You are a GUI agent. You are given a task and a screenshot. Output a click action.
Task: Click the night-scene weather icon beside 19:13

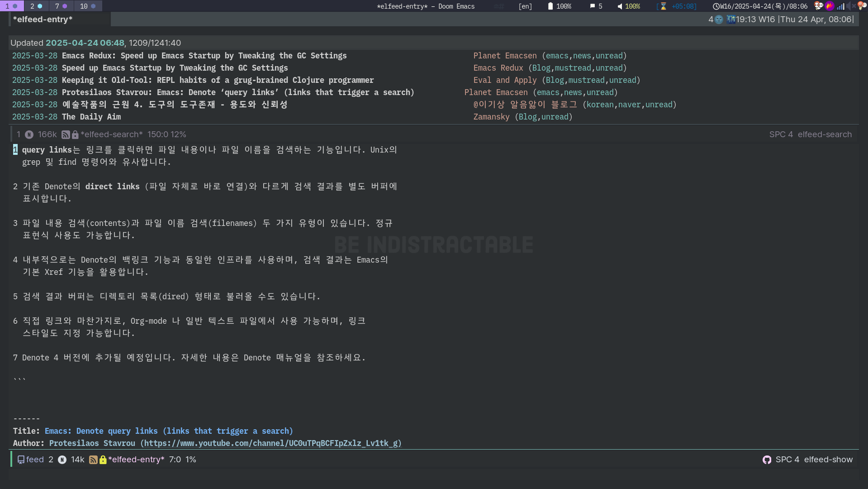click(x=731, y=19)
